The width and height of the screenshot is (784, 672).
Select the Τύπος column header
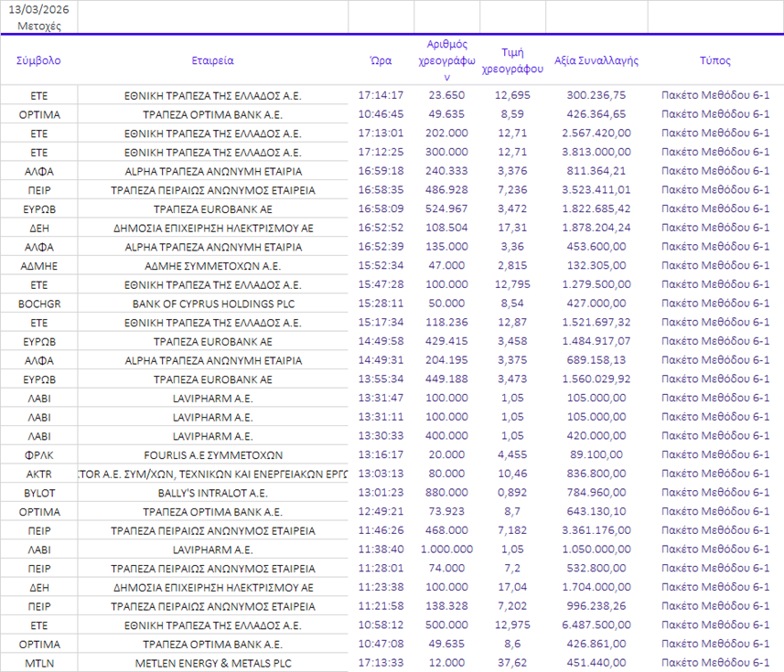tap(715, 60)
